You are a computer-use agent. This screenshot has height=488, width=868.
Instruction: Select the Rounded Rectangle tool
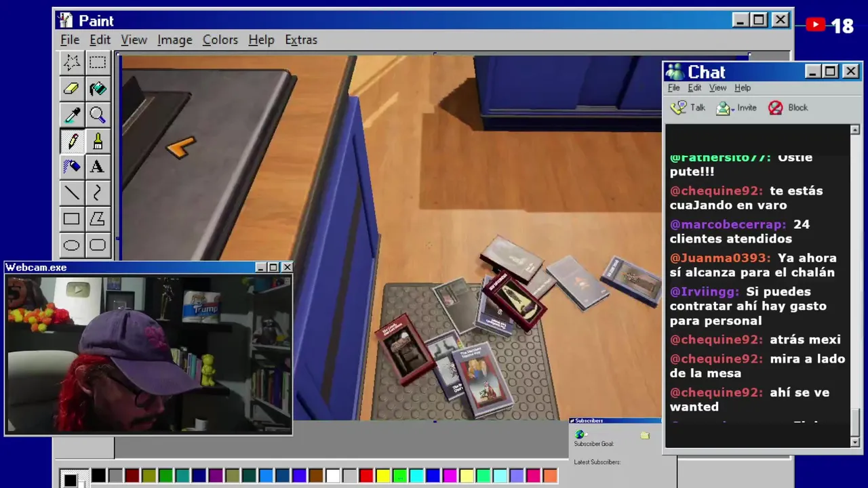tap(98, 245)
